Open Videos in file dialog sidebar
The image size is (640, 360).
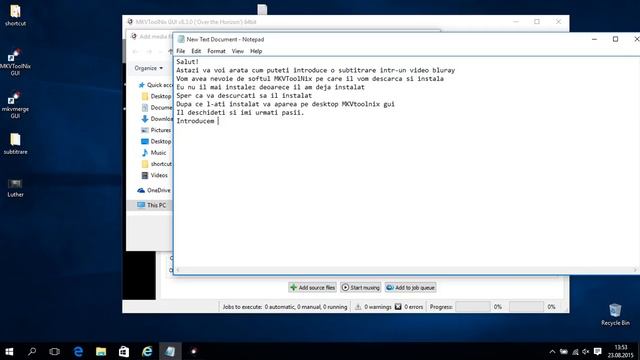[x=154, y=175]
